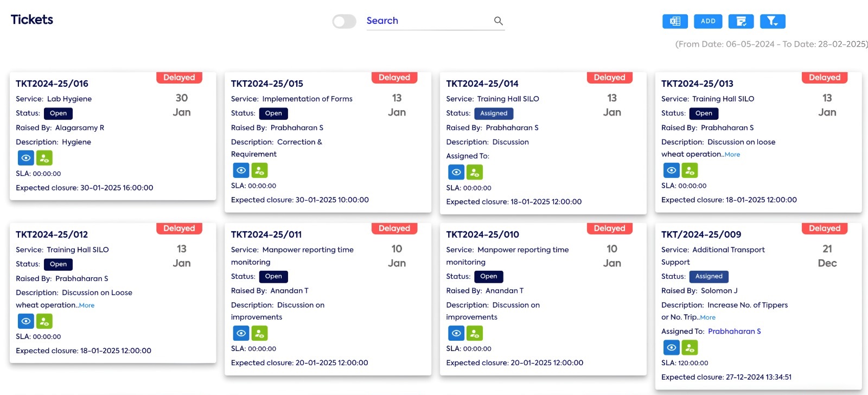Assign user on ticket TKT2024-25/010

[475, 333]
